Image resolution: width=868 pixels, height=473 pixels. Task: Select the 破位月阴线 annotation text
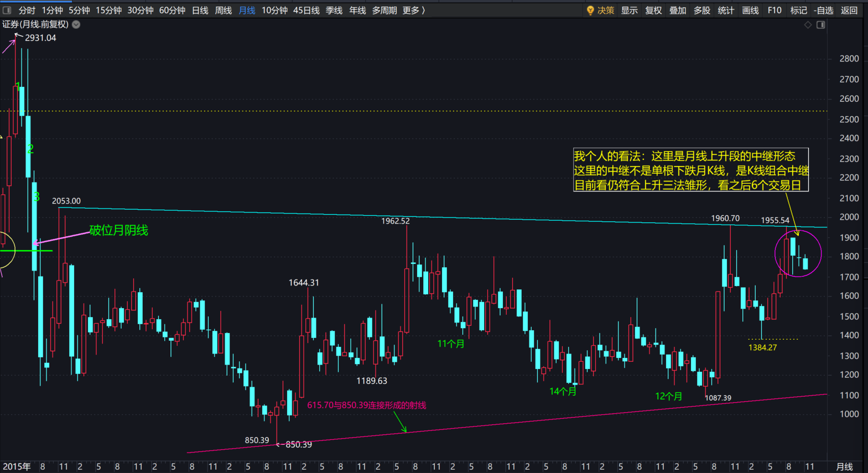point(119,230)
